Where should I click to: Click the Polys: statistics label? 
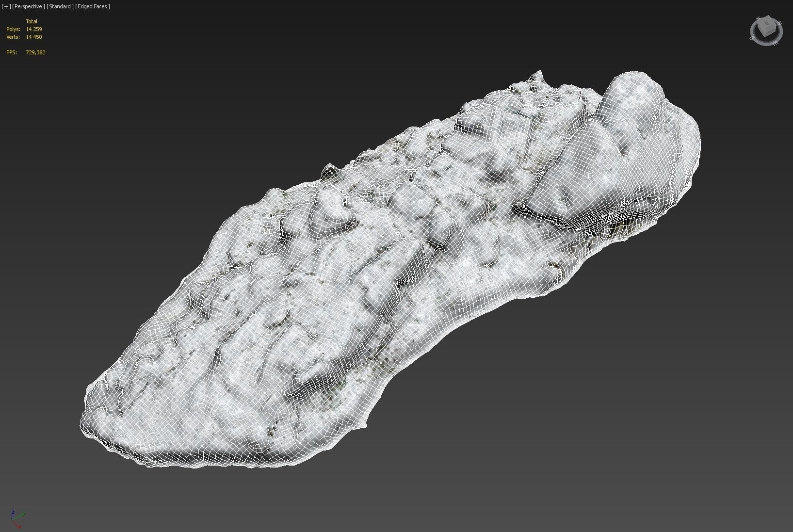pos(13,29)
